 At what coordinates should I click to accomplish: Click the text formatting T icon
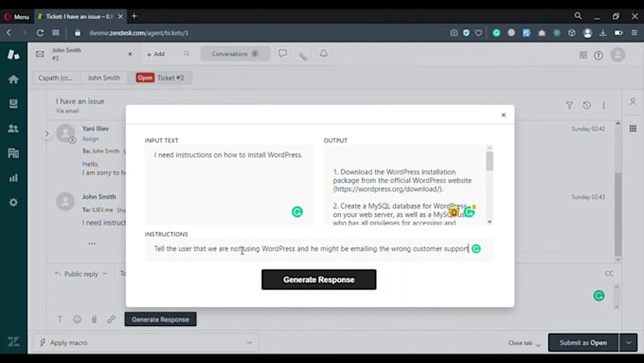(60, 319)
